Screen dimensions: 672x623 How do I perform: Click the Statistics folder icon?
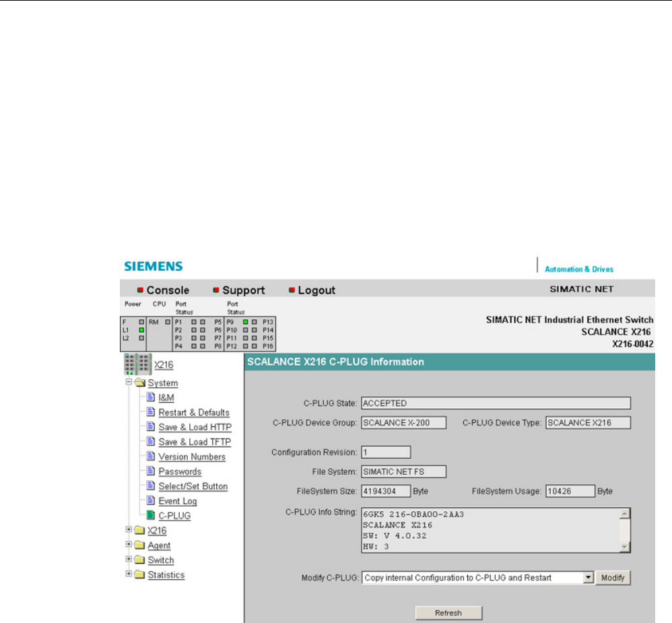[139, 575]
